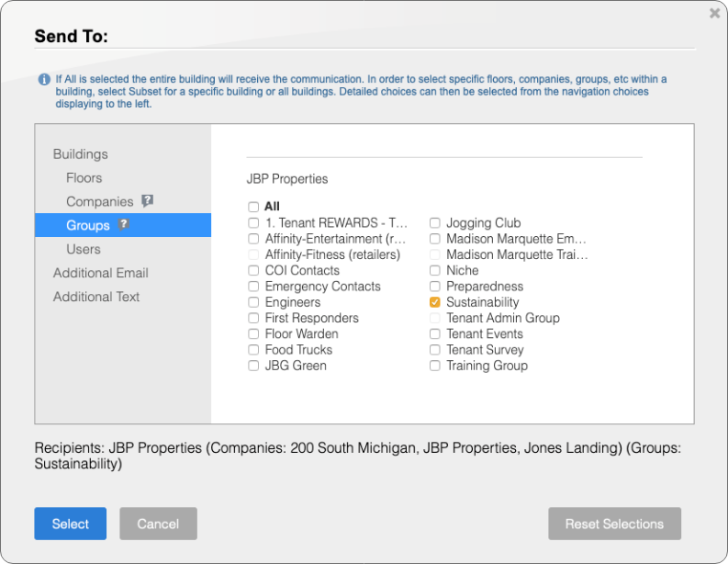Check the JBG Green checkbox
This screenshot has height=564, width=728.
(x=253, y=366)
